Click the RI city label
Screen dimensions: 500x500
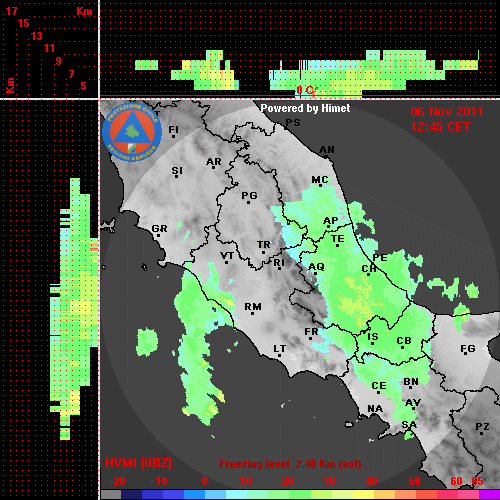279,264
